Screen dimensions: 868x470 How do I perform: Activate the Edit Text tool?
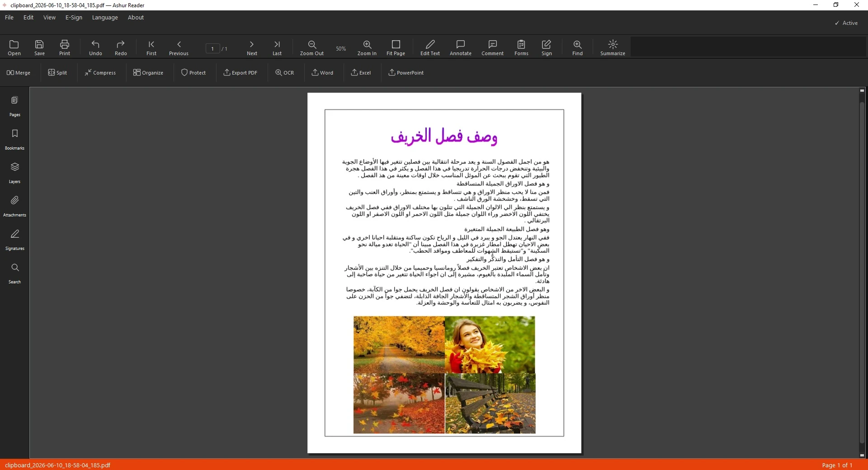(430, 47)
